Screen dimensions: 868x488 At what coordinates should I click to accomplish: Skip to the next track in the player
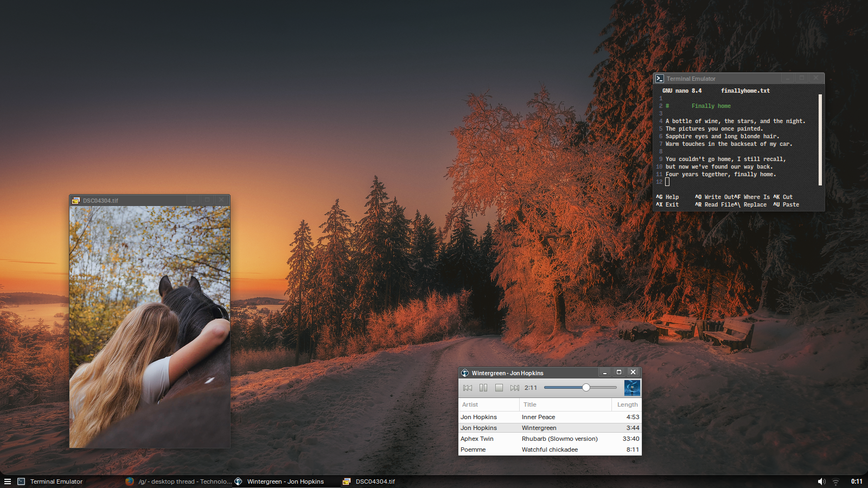tap(515, 388)
